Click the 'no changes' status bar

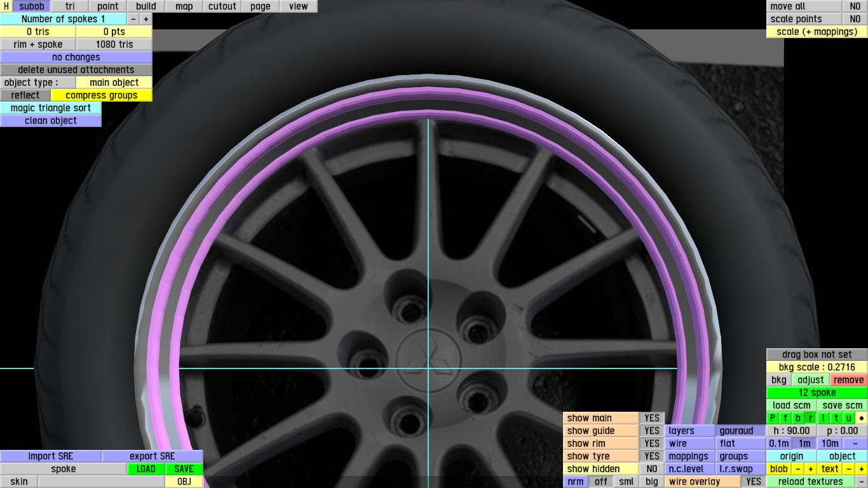(76, 57)
